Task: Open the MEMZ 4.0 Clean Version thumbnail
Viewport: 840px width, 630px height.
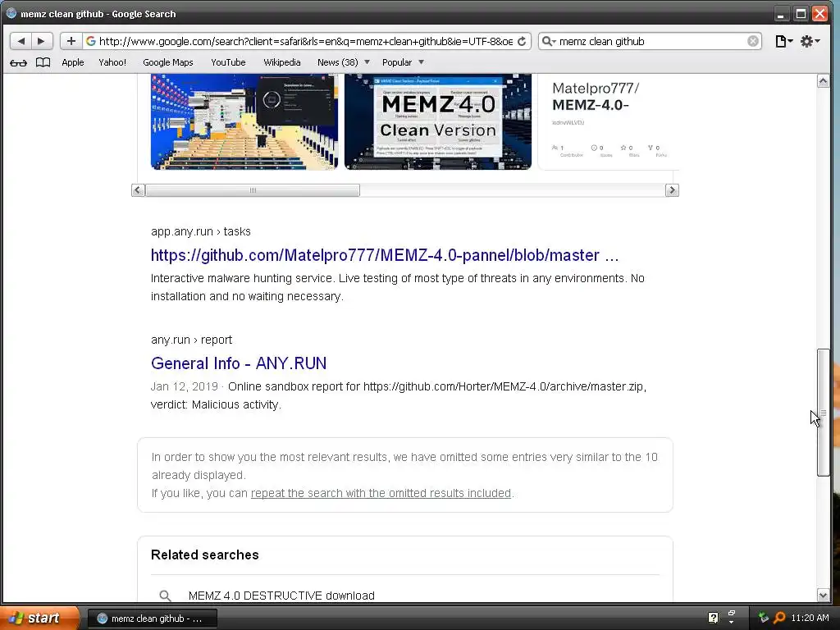Action: pos(438,122)
